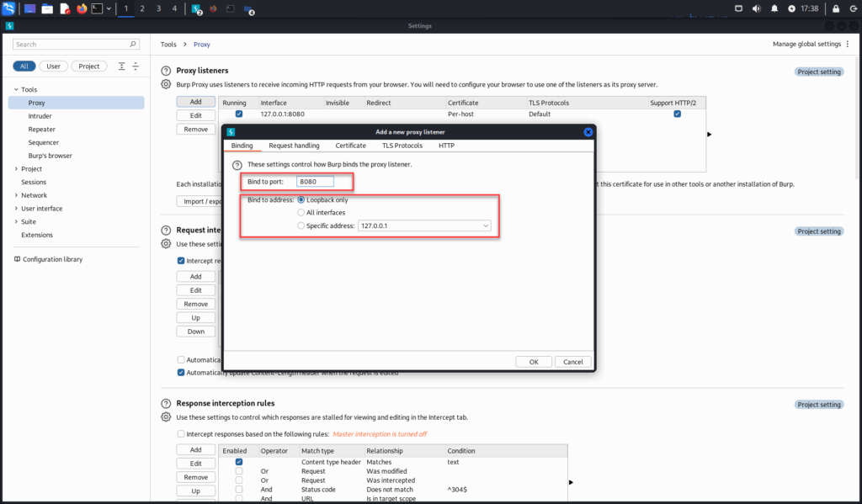862x504 pixels.
Task: Enable Intercept responses based on following rules
Action: pyautogui.click(x=181, y=433)
